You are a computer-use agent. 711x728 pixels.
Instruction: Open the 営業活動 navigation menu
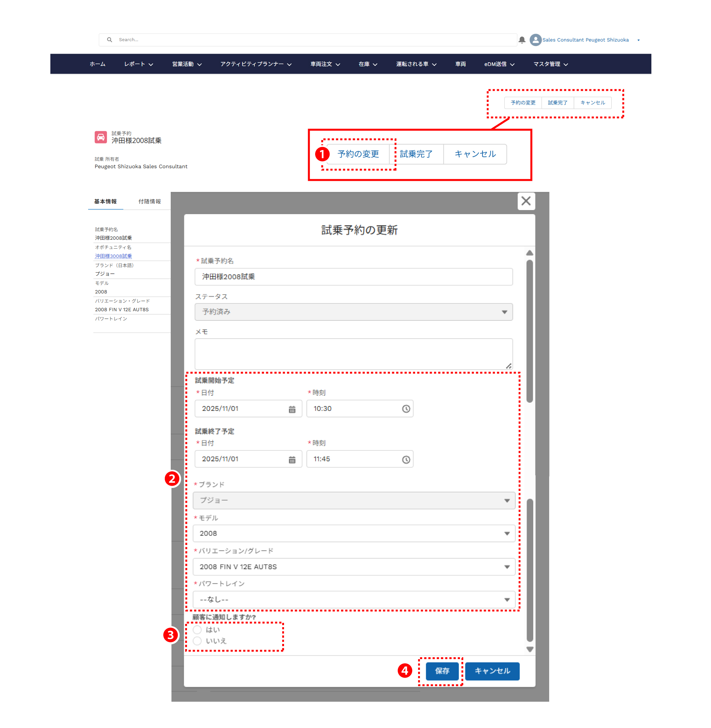click(x=187, y=64)
